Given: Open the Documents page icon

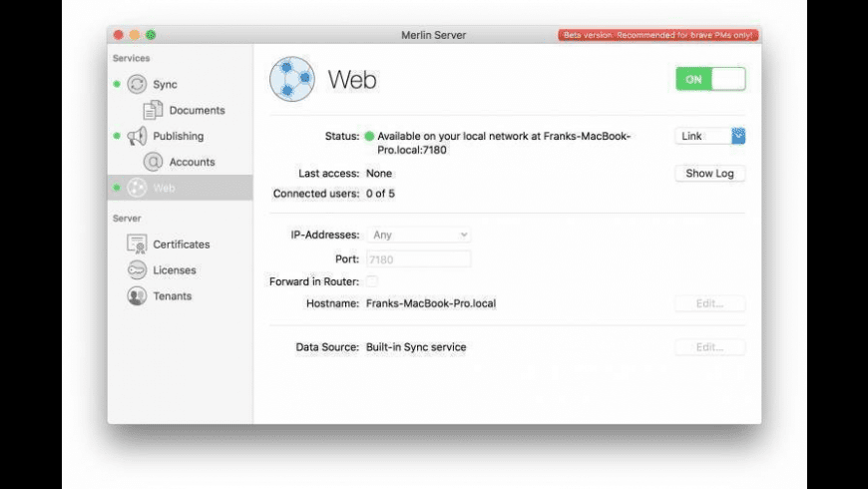Looking at the screenshot, I should click(x=153, y=110).
